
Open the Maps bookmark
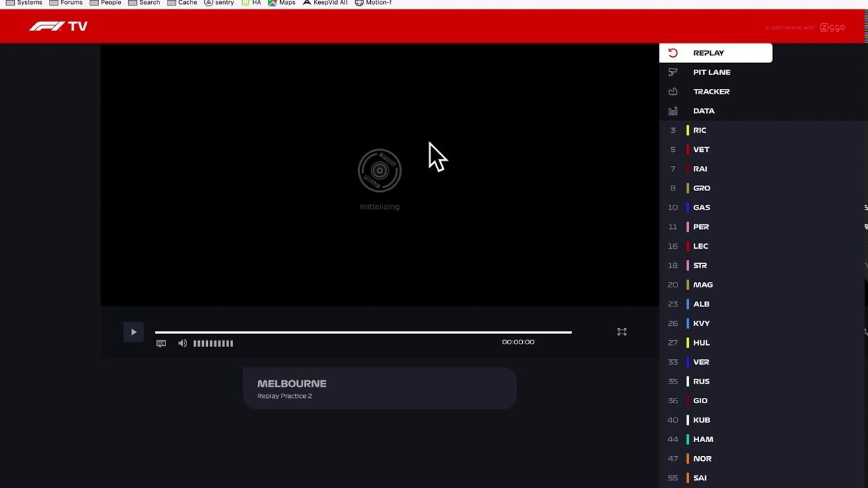[x=281, y=3]
